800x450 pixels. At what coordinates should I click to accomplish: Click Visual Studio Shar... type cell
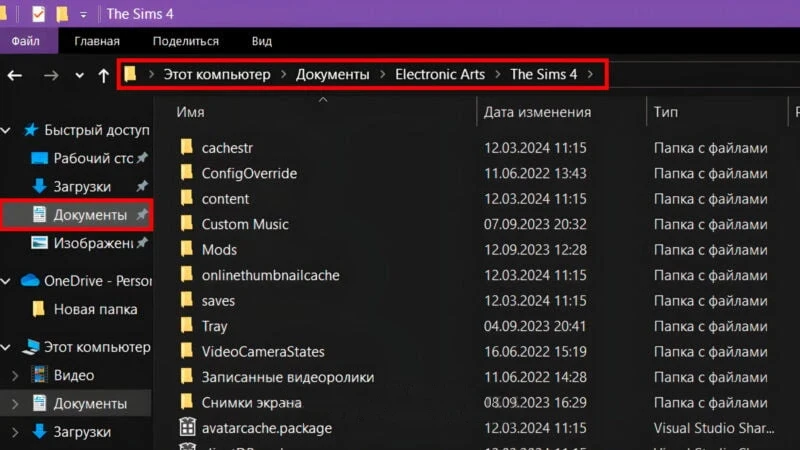point(714,429)
